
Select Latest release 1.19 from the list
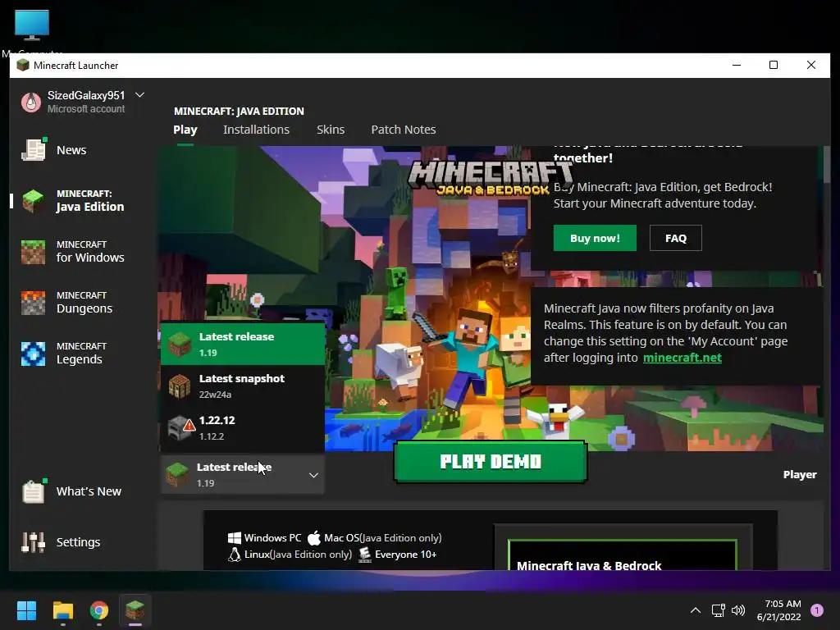click(x=243, y=344)
